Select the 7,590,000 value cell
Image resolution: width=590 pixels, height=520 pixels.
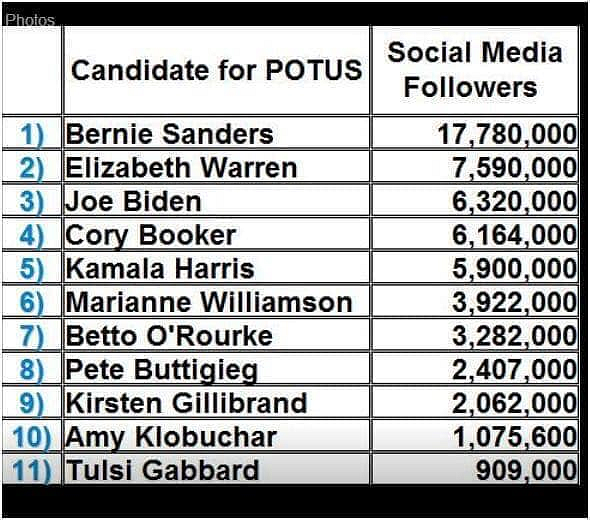(475, 167)
